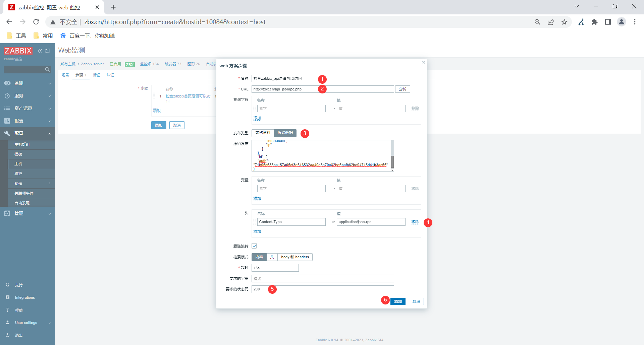This screenshot has height=345, width=644.
Task: Expand the 服务 sidebar menu
Action: click(28, 96)
